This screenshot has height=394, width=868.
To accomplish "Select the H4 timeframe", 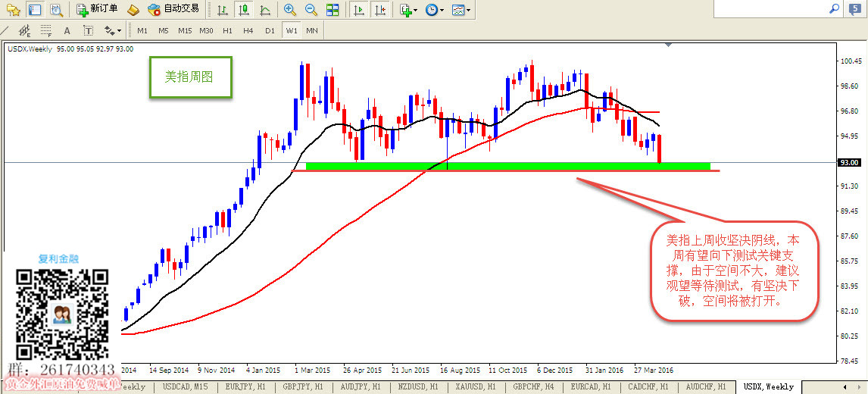I will pyautogui.click(x=248, y=30).
